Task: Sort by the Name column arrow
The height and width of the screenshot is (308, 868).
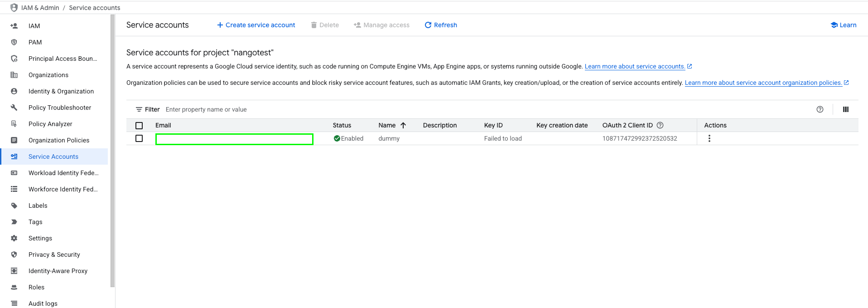Action: click(x=403, y=125)
